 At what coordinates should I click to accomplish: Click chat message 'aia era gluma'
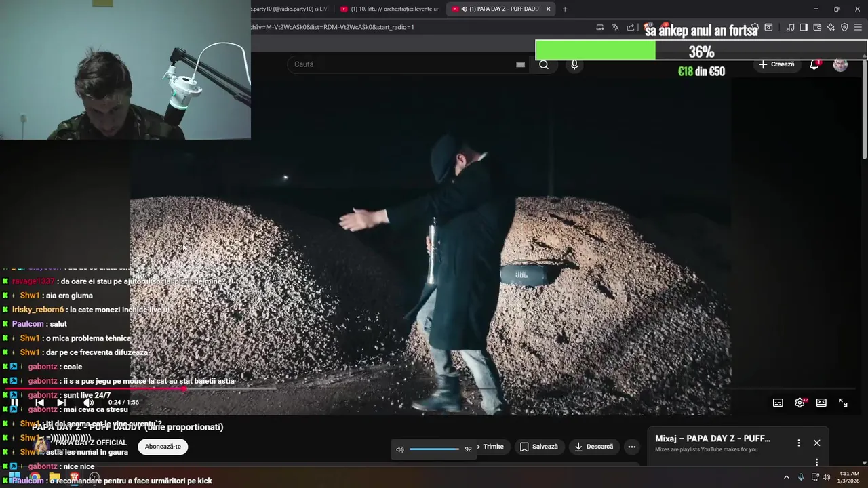tap(69, 296)
